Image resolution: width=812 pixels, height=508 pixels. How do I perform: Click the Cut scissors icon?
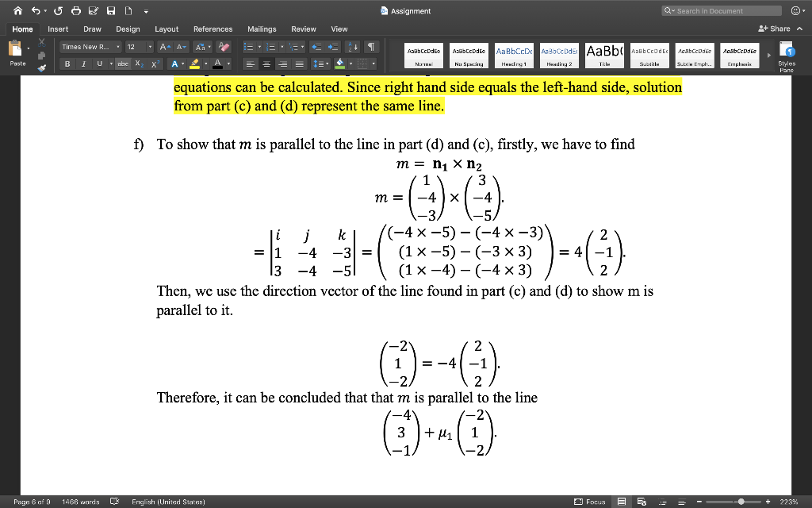42,43
